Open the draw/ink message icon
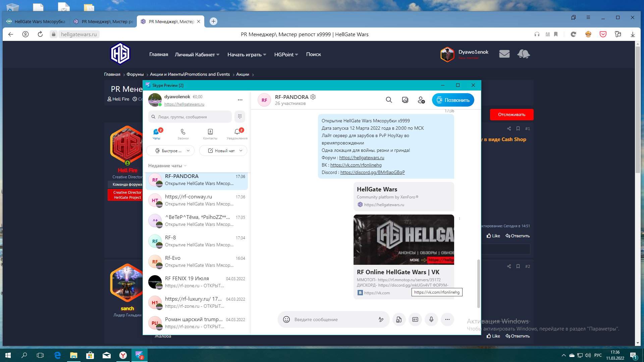This screenshot has height=362, width=644. click(x=381, y=319)
